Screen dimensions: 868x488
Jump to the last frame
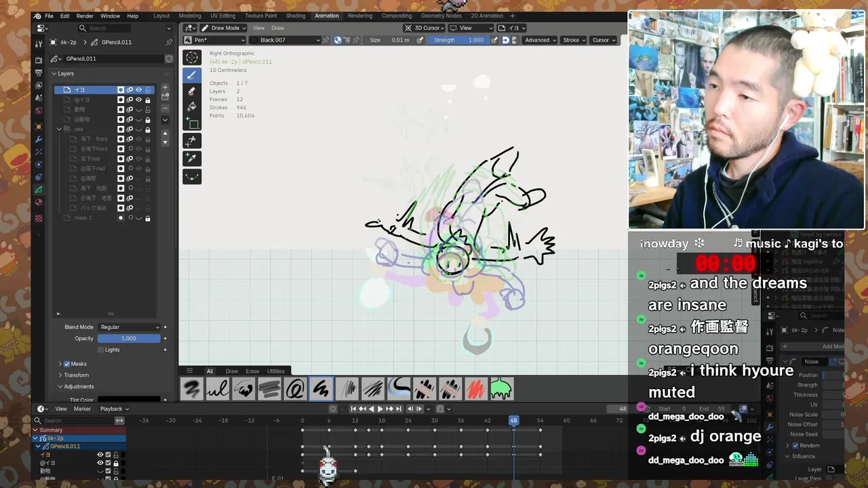(x=399, y=409)
